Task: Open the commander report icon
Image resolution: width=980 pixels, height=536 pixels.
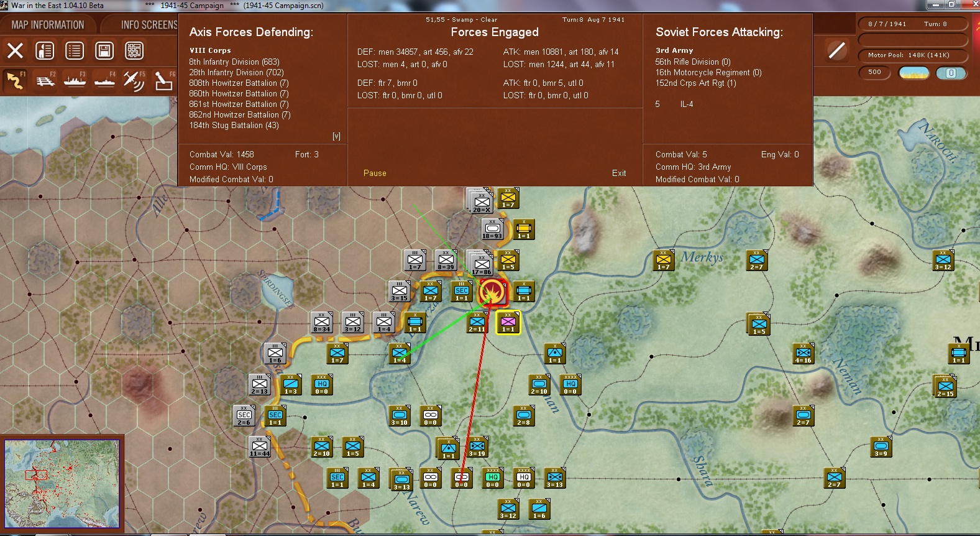Action: [x=45, y=50]
